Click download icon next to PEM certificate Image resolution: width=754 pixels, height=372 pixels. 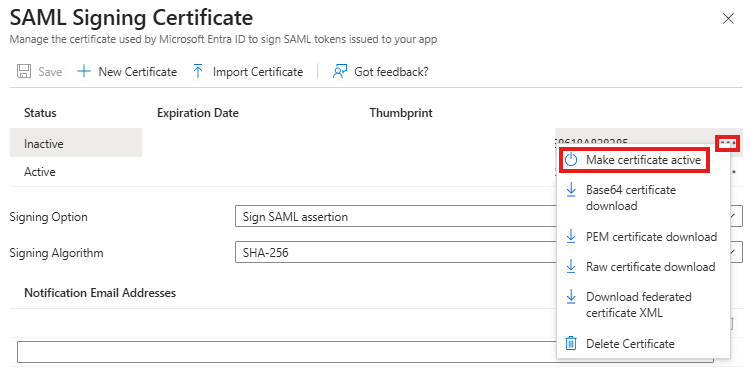pos(571,236)
